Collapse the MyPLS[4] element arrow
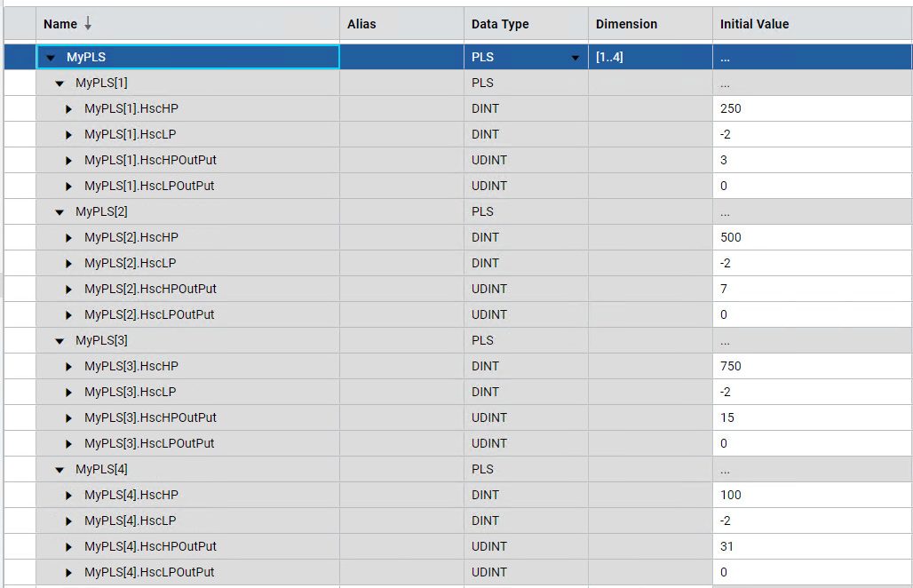Viewport: 913px width, 588px height. (x=60, y=470)
